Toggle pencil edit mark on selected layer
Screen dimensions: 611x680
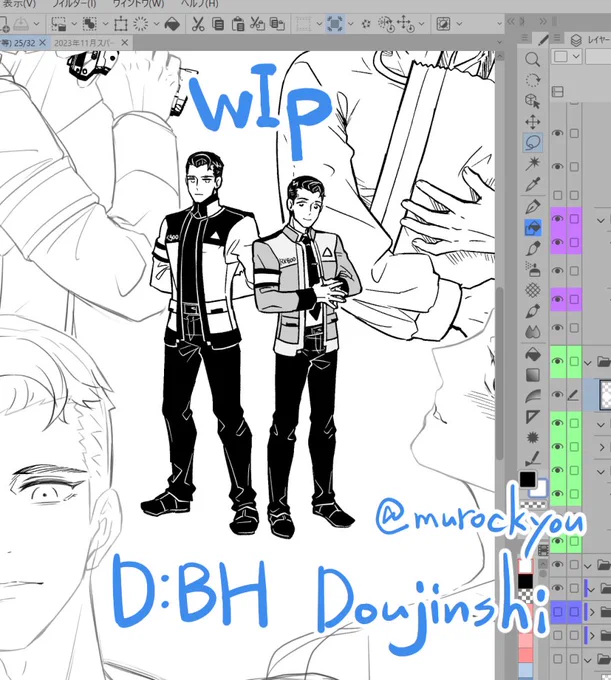coord(574,395)
